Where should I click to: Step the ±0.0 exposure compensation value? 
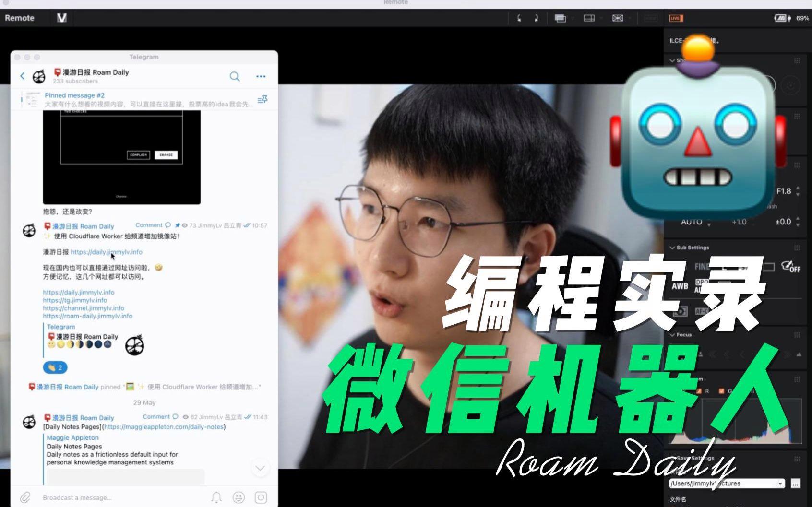(x=798, y=222)
